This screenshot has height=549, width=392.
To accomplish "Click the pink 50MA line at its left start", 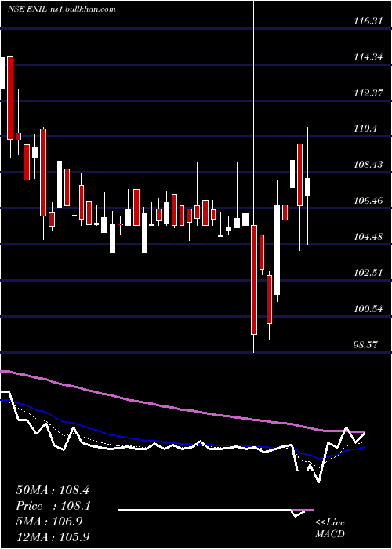I will [x=4, y=371].
